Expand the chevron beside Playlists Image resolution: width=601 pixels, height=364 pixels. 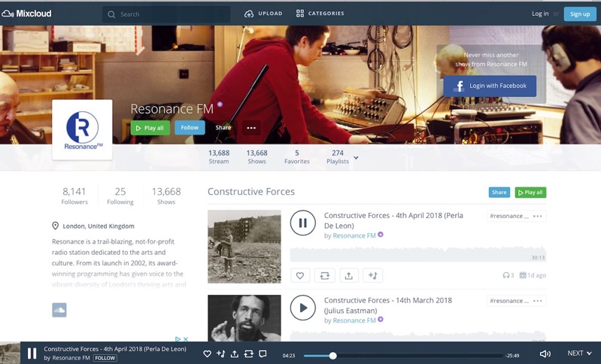356,157
